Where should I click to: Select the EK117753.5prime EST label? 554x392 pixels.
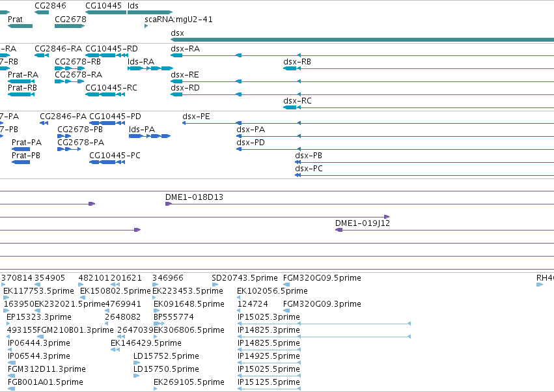click(39, 291)
